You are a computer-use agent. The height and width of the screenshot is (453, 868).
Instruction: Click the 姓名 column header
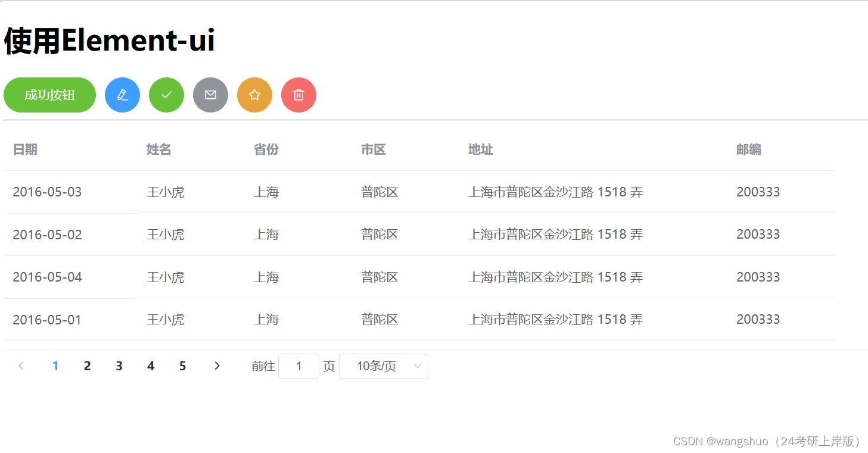[x=159, y=149]
